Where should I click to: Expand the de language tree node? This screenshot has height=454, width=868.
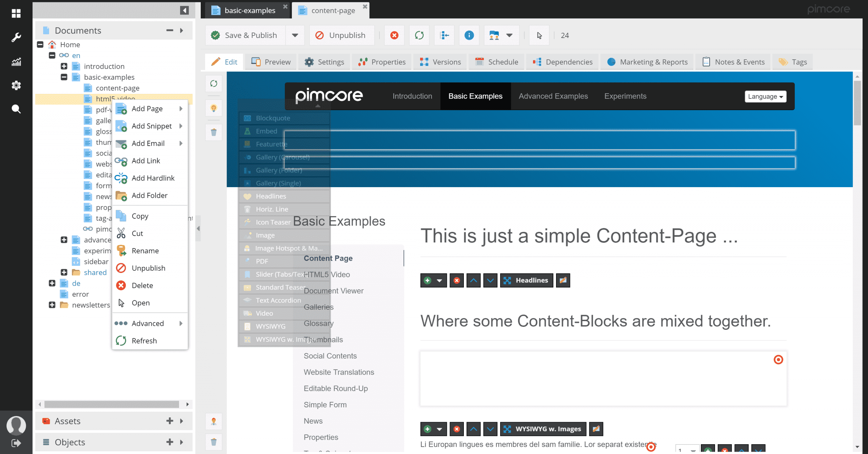[52, 283]
